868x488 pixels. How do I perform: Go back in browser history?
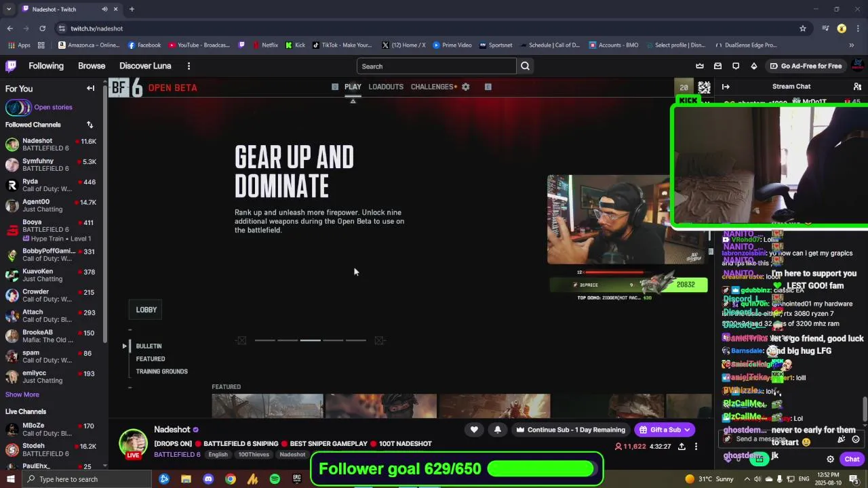click(x=9, y=28)
